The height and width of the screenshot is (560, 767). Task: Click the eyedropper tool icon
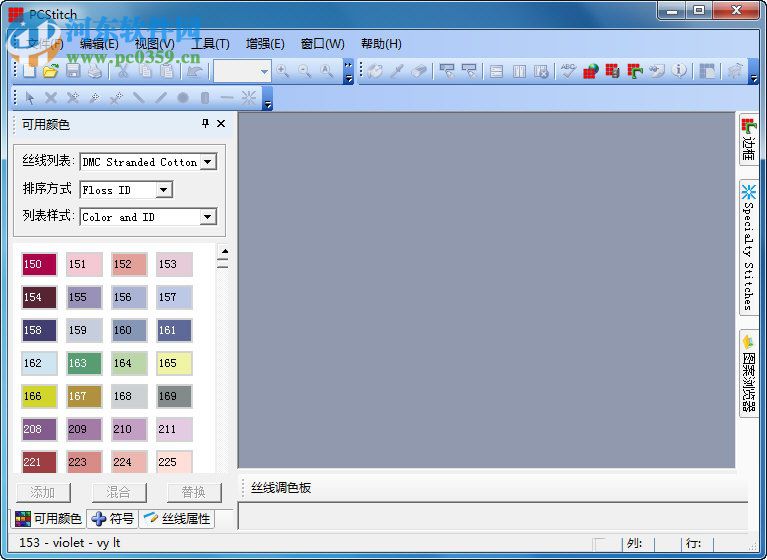[x=397, y=71]
